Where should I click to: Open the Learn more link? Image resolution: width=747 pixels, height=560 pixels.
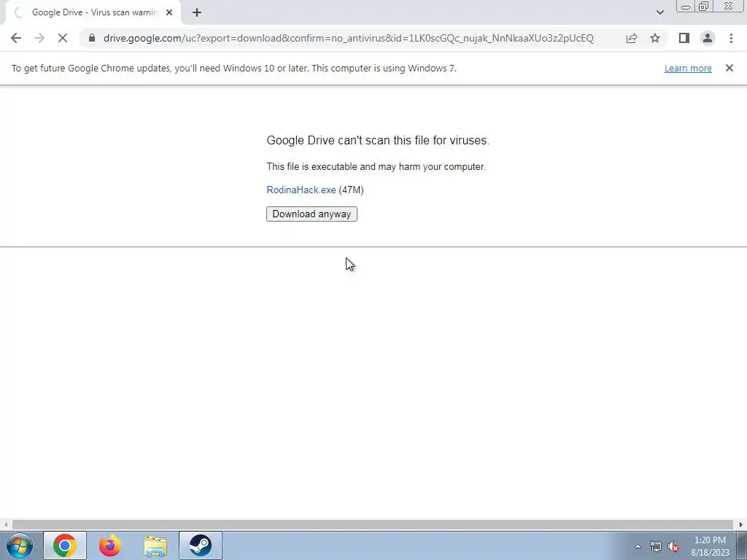688,68
